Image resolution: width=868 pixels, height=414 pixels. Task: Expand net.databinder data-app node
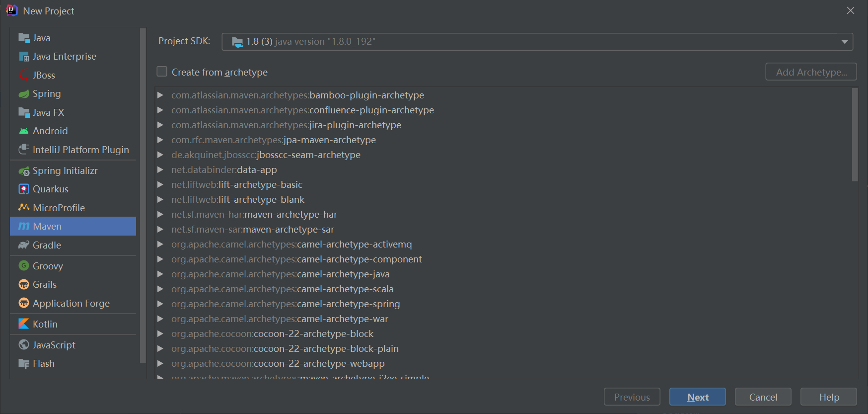point(160,169)
